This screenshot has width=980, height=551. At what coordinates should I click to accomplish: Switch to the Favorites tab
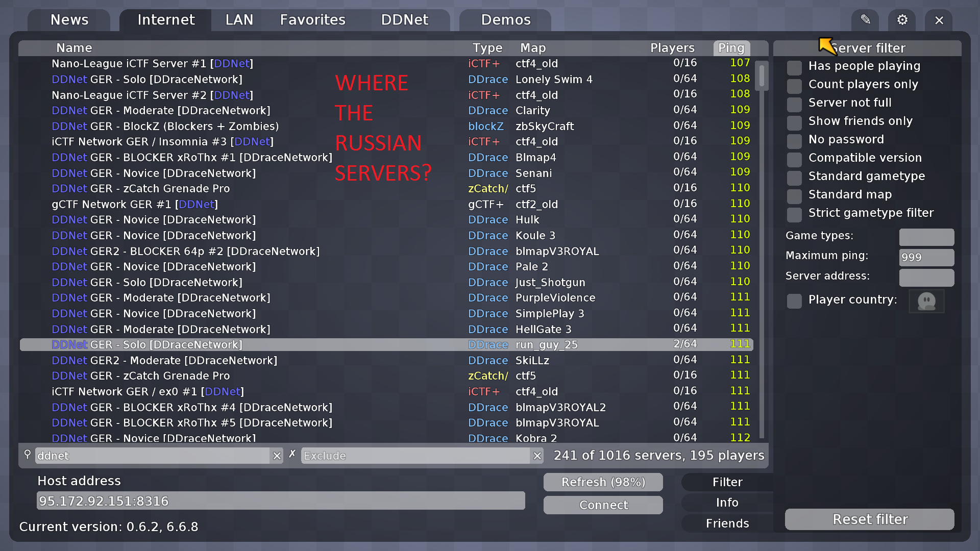[x=312, y=20]
